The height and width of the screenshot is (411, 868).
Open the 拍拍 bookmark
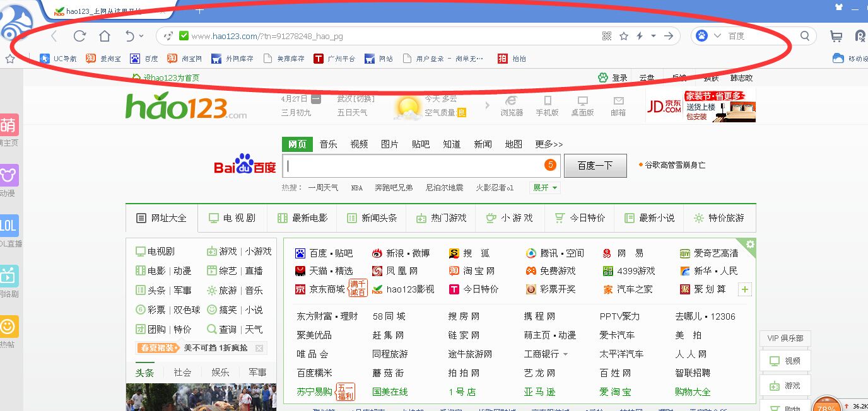coord(512,59)
